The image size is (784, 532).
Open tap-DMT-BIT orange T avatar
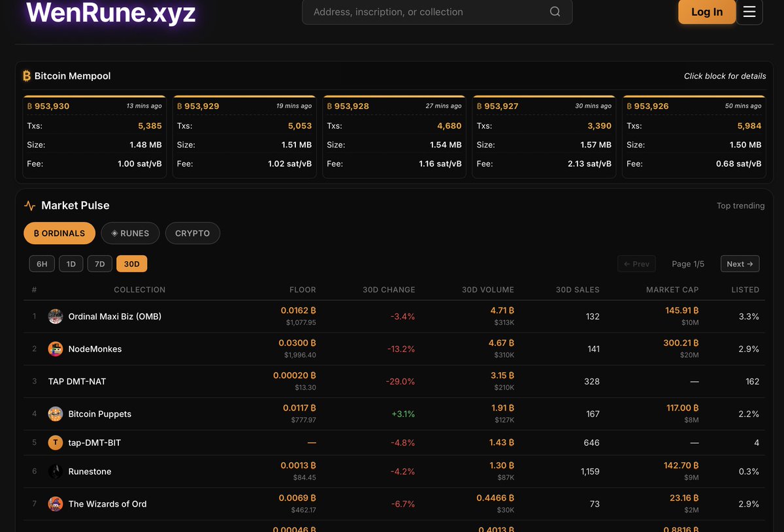coord(56,443)
